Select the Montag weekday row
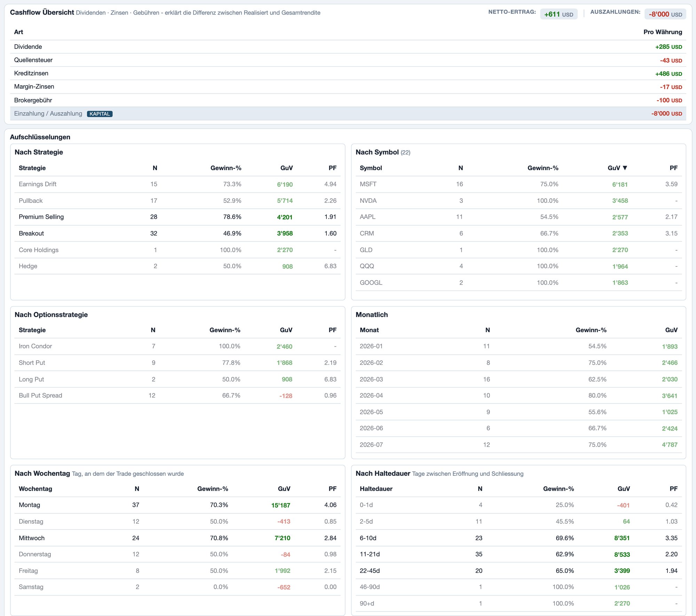Image resolution: width=696 pixels, height=616 pixels. coord(177,505)
